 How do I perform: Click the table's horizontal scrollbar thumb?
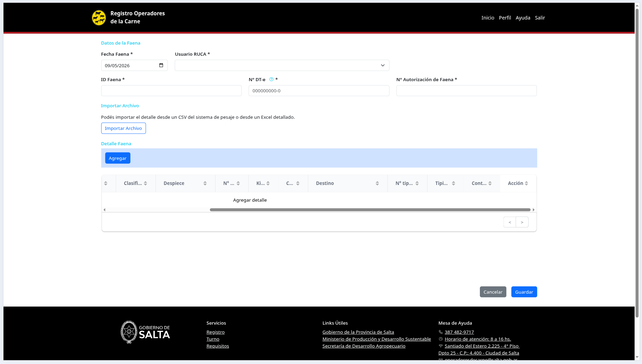[370, 210]
